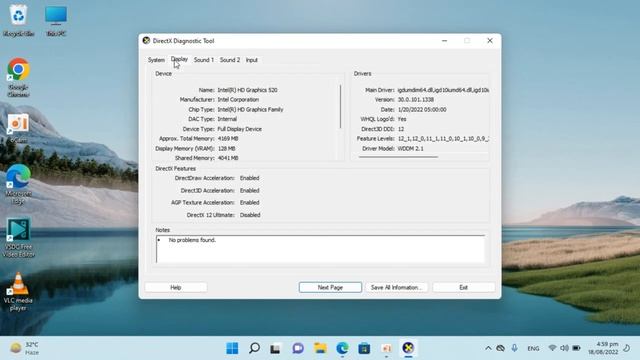
Task: Open taskbar Search
Action: (254, 348)
